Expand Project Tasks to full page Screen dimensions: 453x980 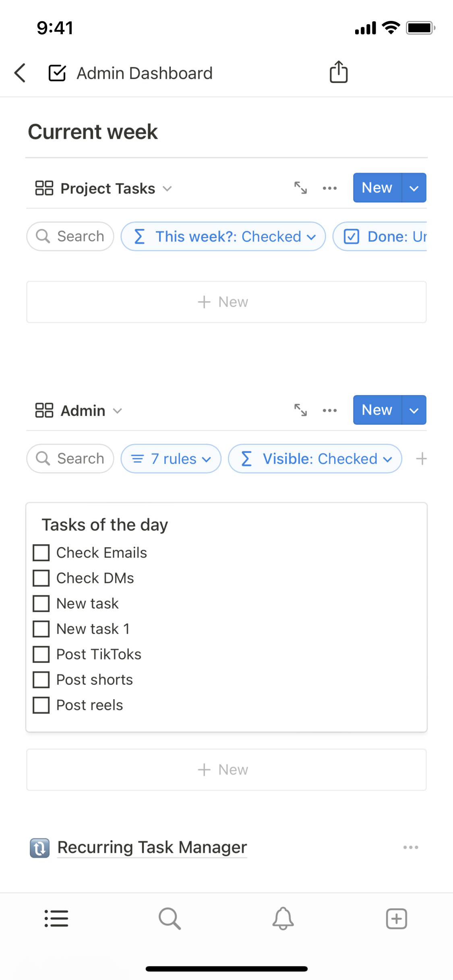pyautogui.click(x=300, y=188)
